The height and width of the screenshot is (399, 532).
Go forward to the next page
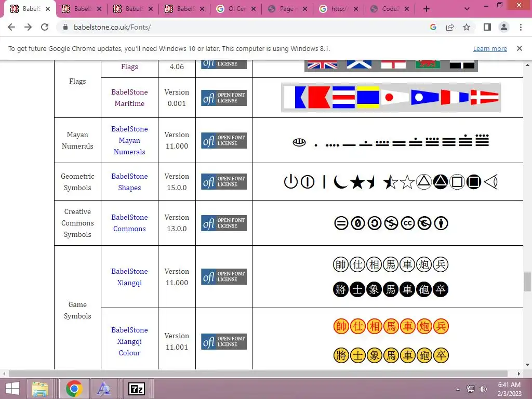[28, 27]
